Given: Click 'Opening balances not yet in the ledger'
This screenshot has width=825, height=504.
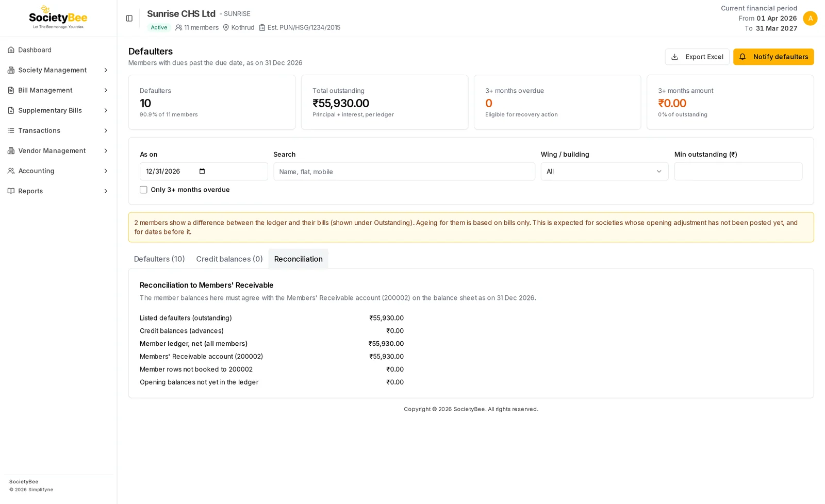Looking at the screenshot, I should point(199,382).
